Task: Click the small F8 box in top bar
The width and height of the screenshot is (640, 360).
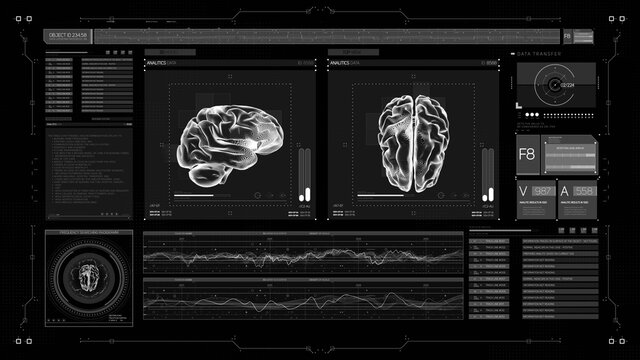Action: click(x=567, y=36)
